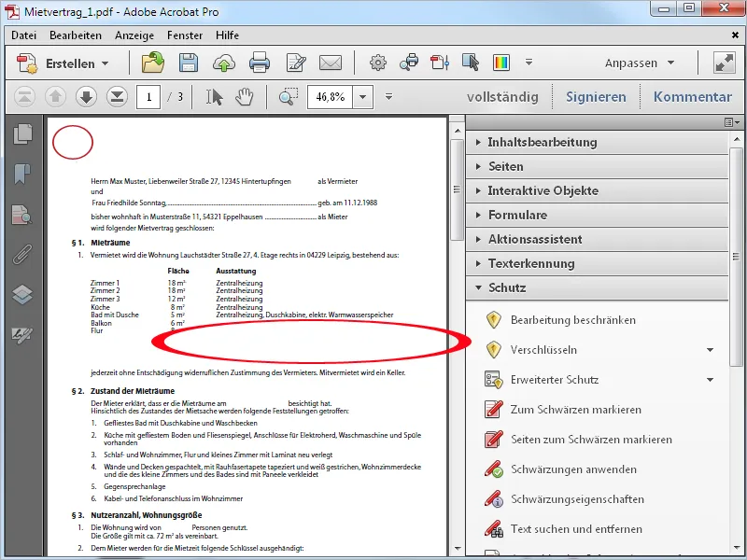Click the document vertical scrollbar down arrow

[458, 549]
